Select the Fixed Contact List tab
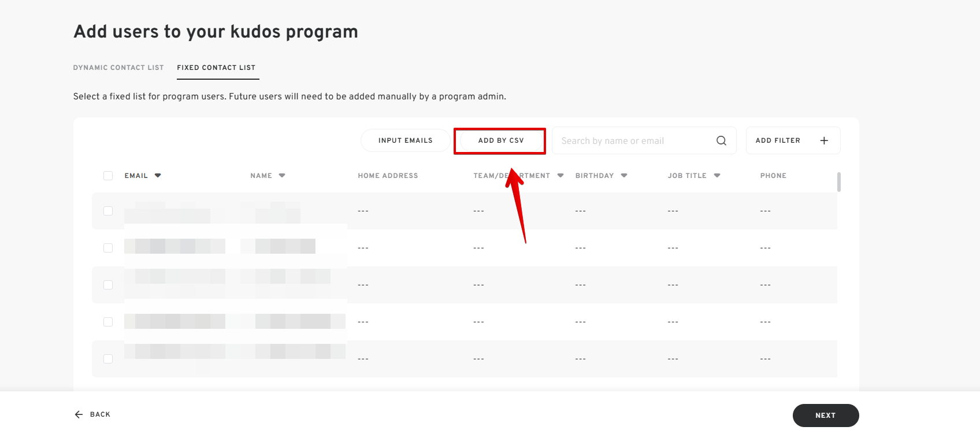Screen dimensions: 980x434 (216, 68)
